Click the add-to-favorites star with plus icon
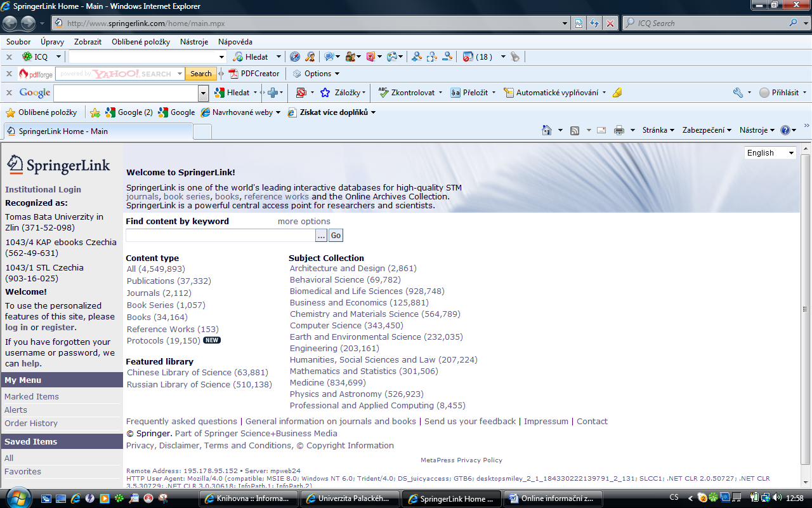This screenshot has width=812, height=508. pos(95,112)
